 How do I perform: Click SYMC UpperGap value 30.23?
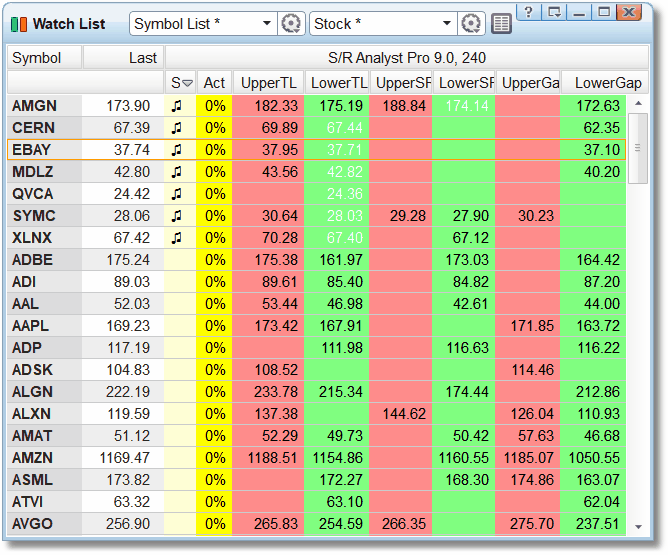536,216
